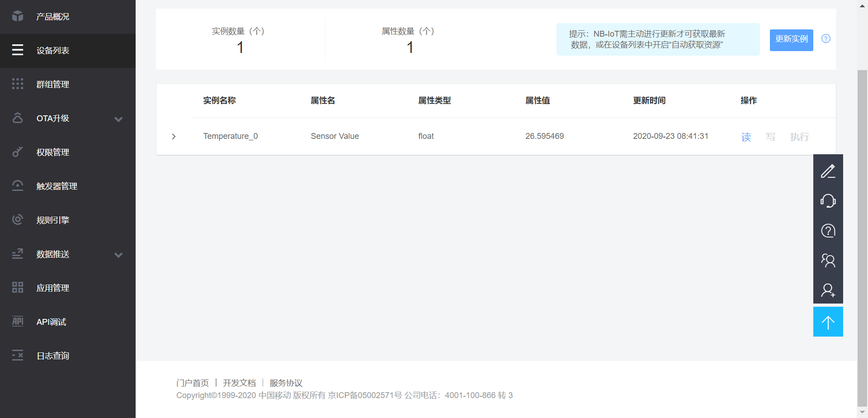Screen dimensions: 868x418
Task: Click the 读 action link for Temperature_0
Action: (746, 137)
